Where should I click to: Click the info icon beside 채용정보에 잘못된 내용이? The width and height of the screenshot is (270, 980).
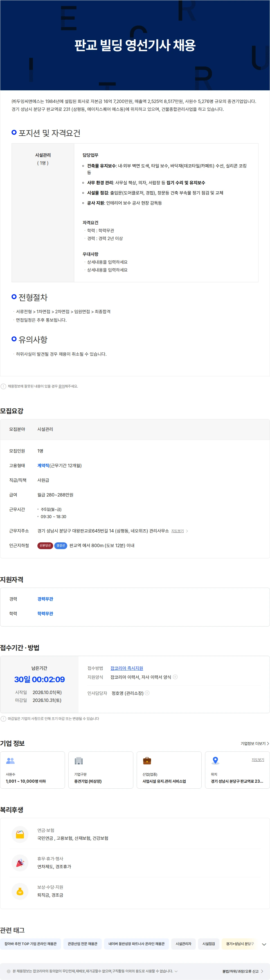pyautogui.click(x=3, y=386)
